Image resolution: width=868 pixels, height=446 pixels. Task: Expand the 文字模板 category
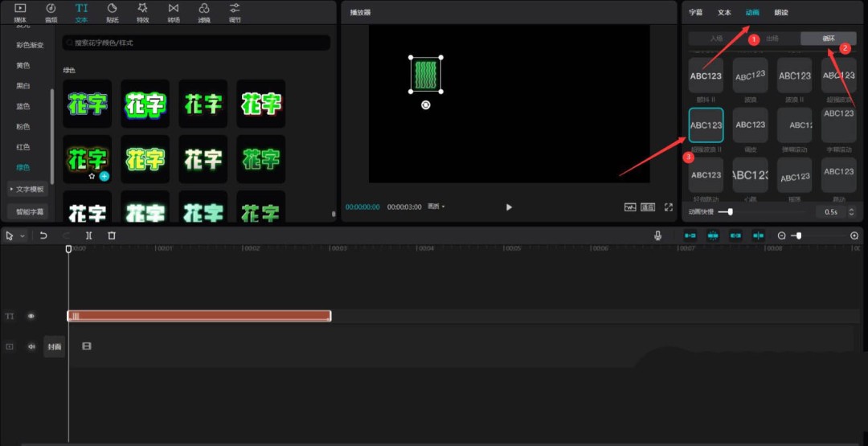pyautogui.click(x=28, y=189)
